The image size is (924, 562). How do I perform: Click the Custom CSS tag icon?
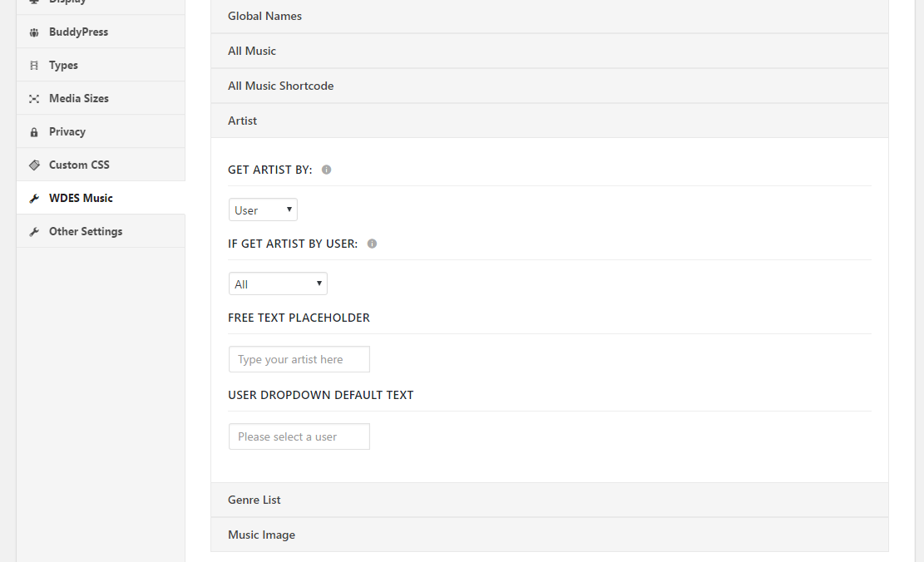point(34,165)
